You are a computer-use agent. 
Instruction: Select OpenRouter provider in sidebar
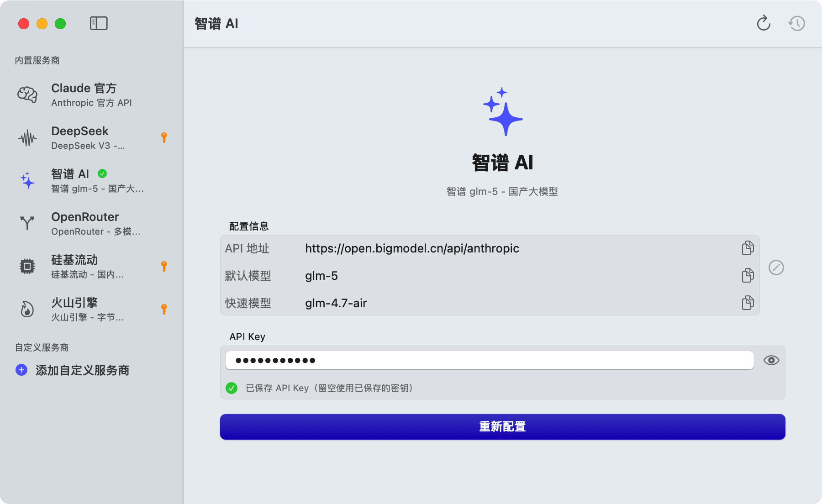(x=91, y=223)
